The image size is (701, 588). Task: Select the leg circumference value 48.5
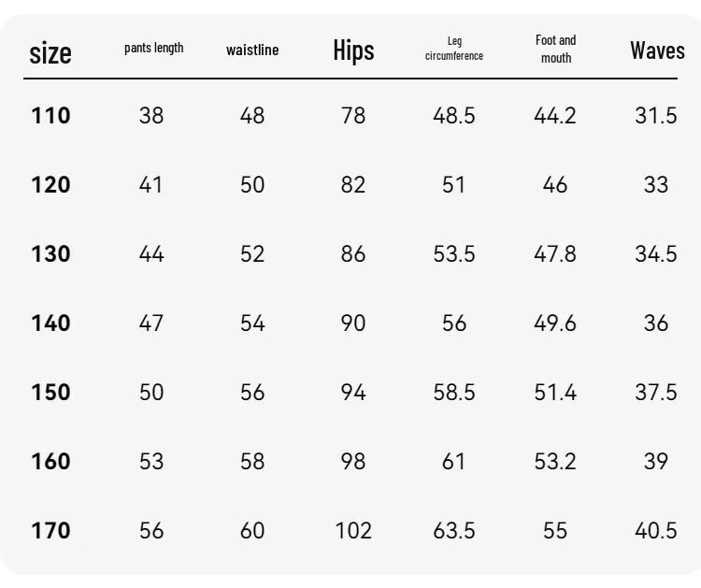tap(453, 115)
